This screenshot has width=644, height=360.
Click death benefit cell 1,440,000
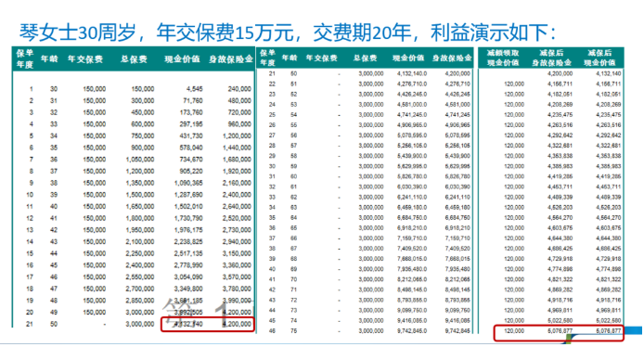tap(237, 148)
